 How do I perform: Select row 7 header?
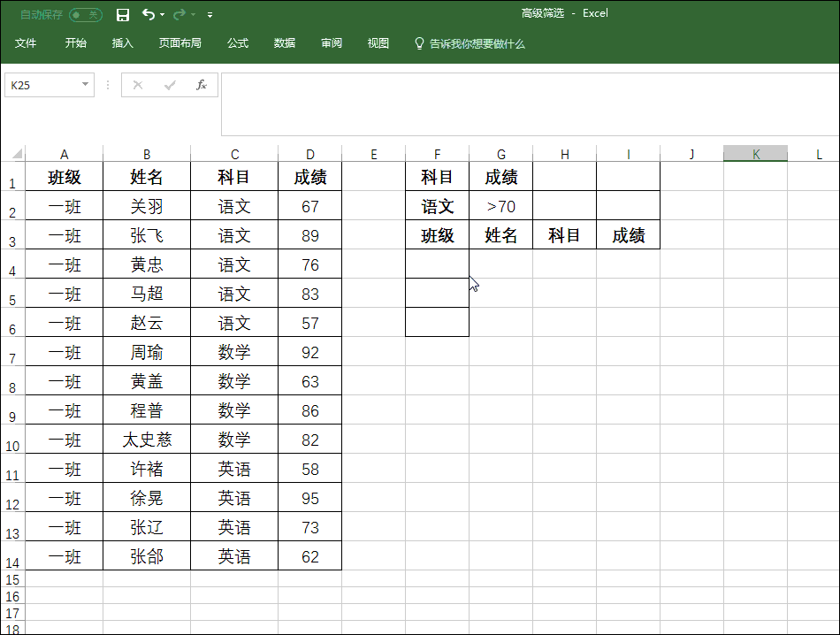pos(12,352)
